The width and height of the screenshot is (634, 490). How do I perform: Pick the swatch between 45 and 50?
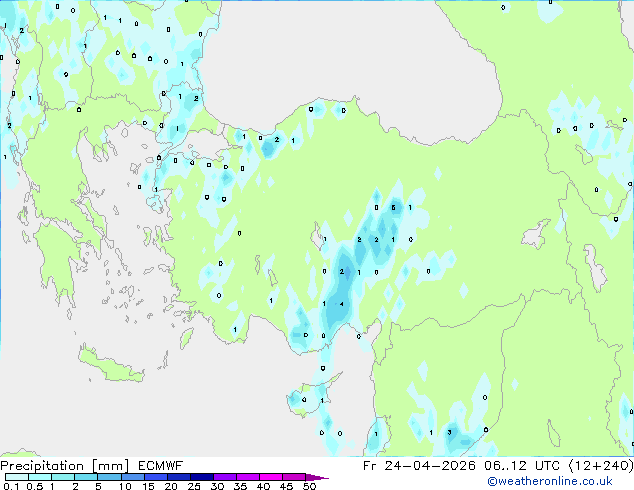tap(294, 477)
